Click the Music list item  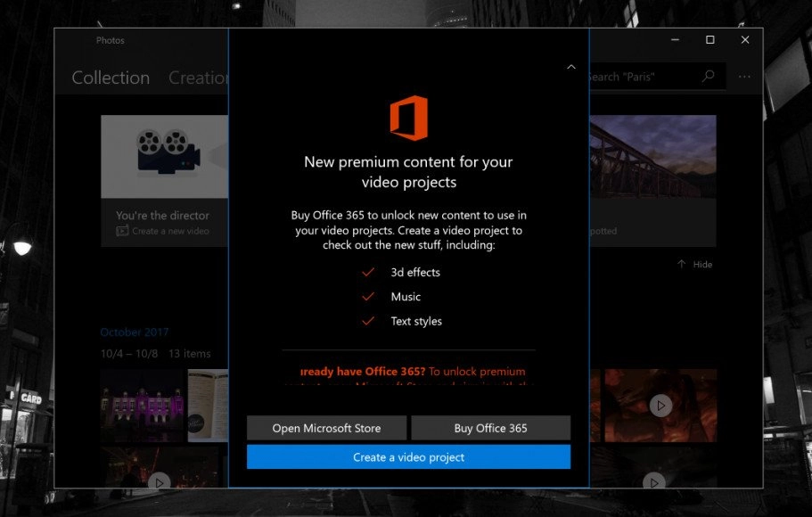391,297
